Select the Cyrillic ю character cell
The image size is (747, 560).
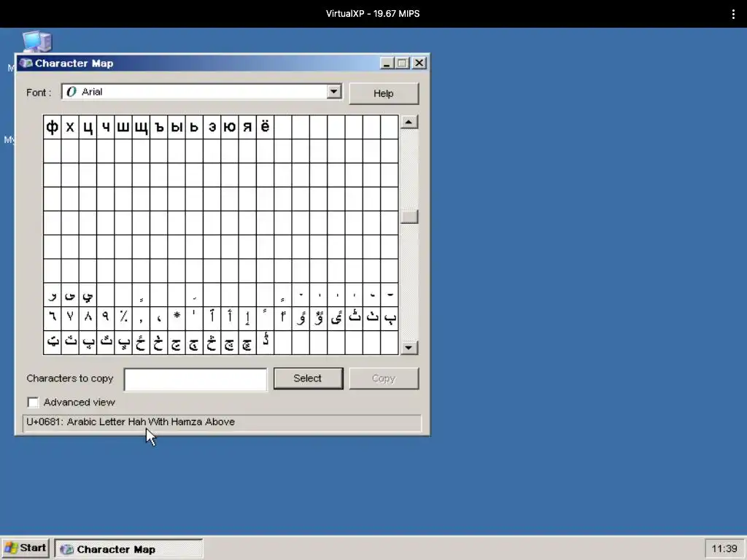230,127
